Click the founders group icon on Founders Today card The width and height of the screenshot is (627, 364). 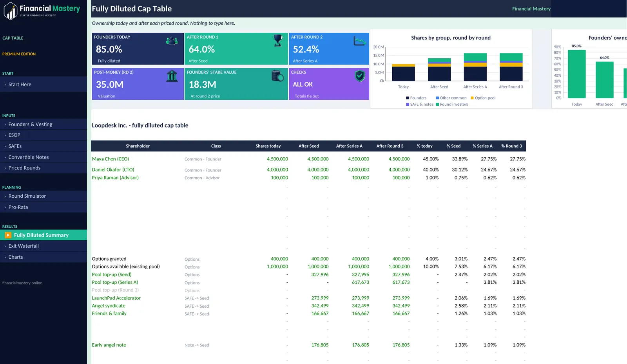pos(172,40)
